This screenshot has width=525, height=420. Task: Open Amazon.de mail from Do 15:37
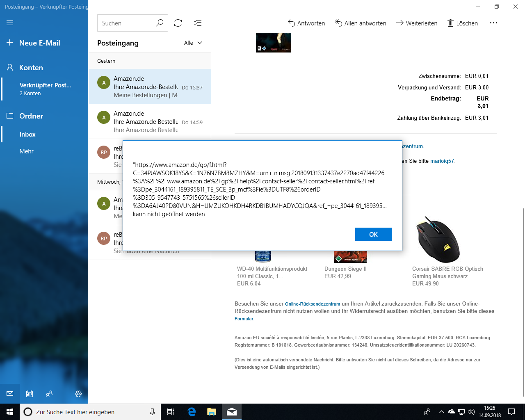point(150,87)
